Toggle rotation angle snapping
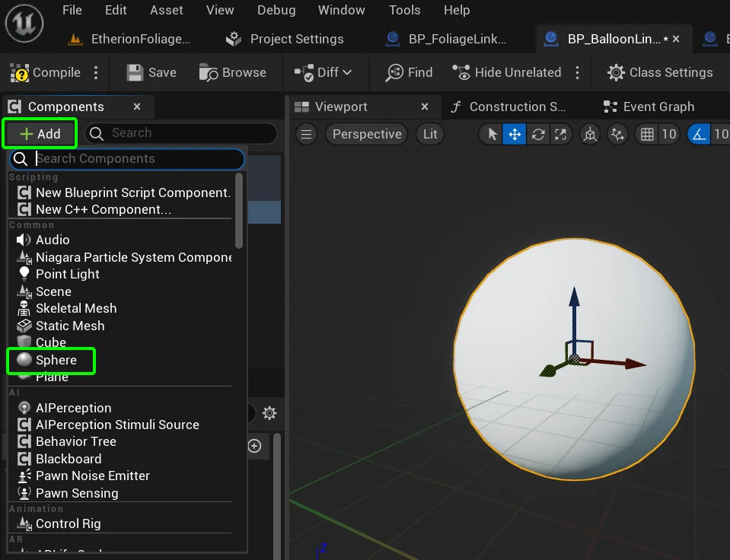Viewport: 730px width, 560px height. click(x=699, y=135)
